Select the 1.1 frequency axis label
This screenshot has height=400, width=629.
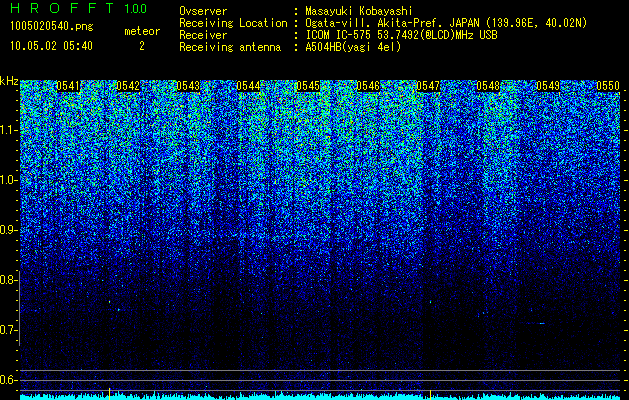point(9,130)
